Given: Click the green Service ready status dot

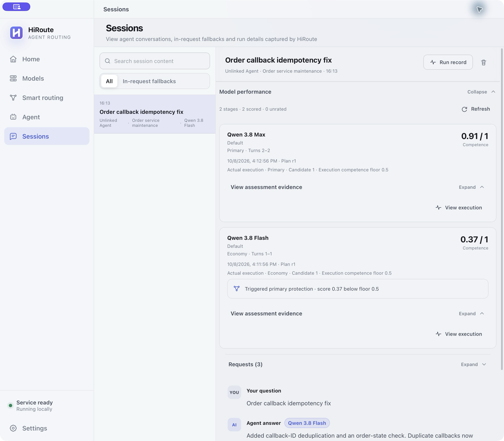Looking at the screenshot, I should 10,406.
